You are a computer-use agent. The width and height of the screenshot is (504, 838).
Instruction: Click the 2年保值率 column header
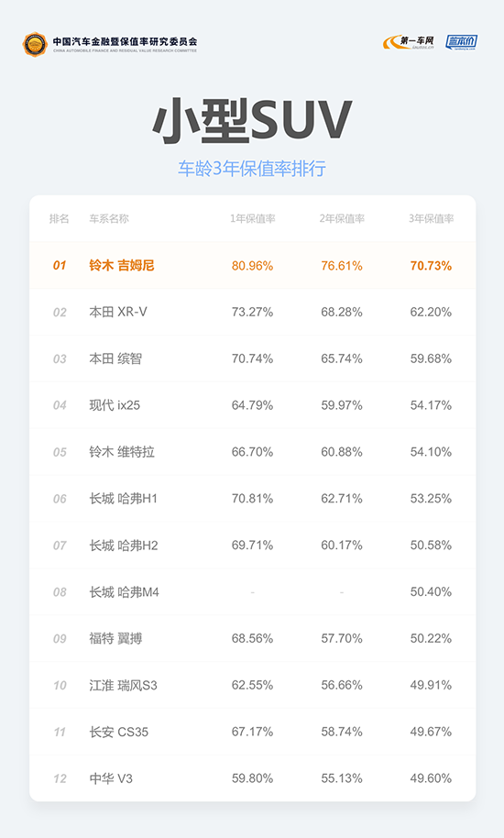(x=342, y=218)
